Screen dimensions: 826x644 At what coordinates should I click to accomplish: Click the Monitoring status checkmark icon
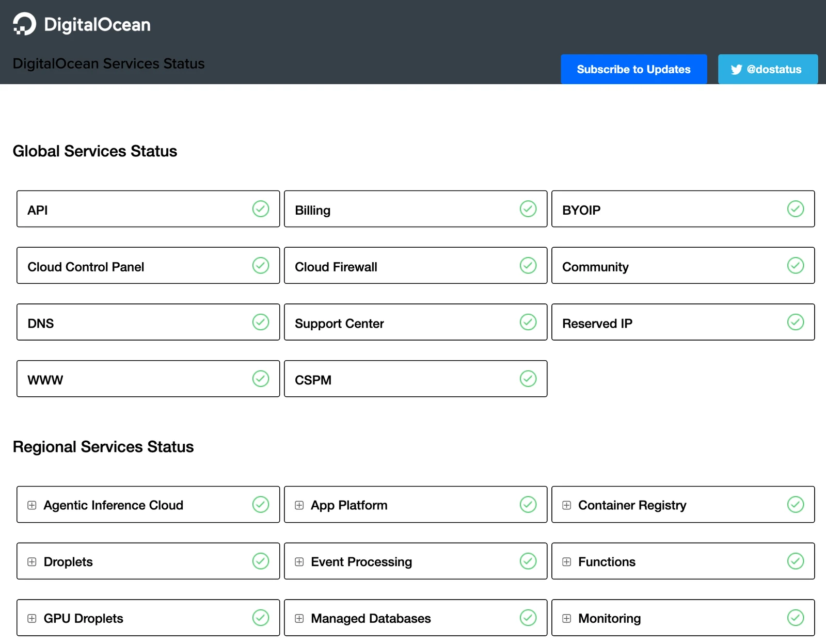(x=796, y=618)
